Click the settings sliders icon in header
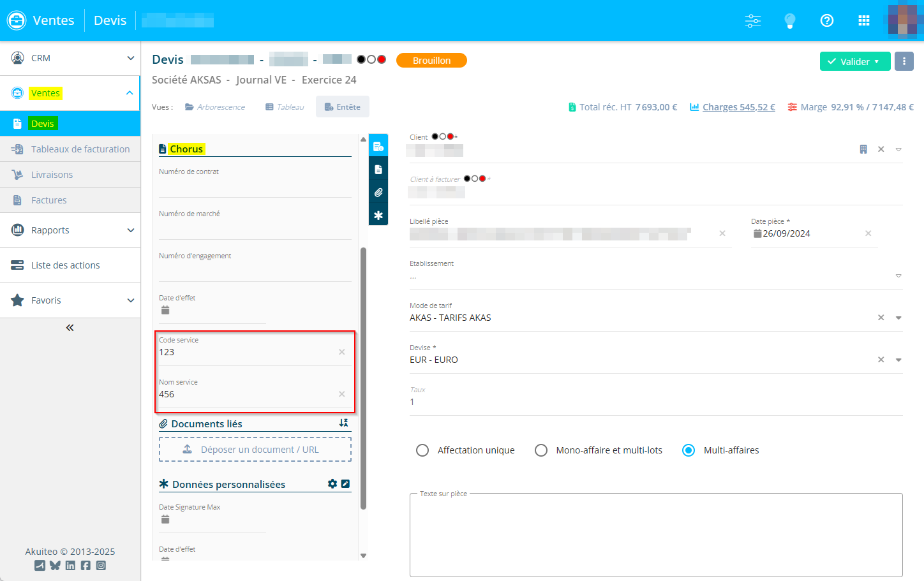Viewport: 924px width, 581px height. coord(753,21)
